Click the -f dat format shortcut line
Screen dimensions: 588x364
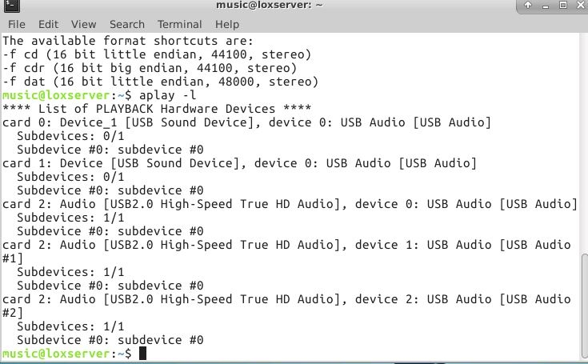160,81
